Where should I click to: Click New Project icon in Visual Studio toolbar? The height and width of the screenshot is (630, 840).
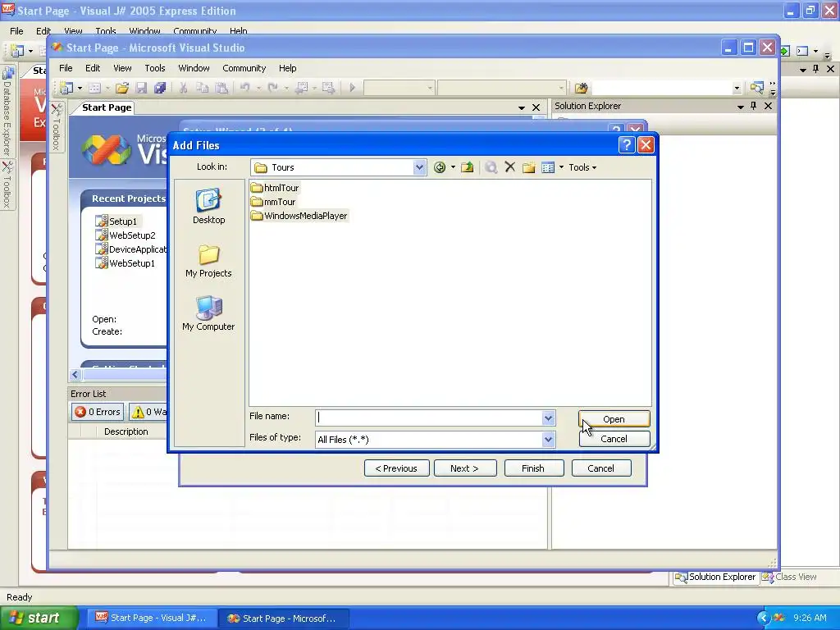pos(66,88)
